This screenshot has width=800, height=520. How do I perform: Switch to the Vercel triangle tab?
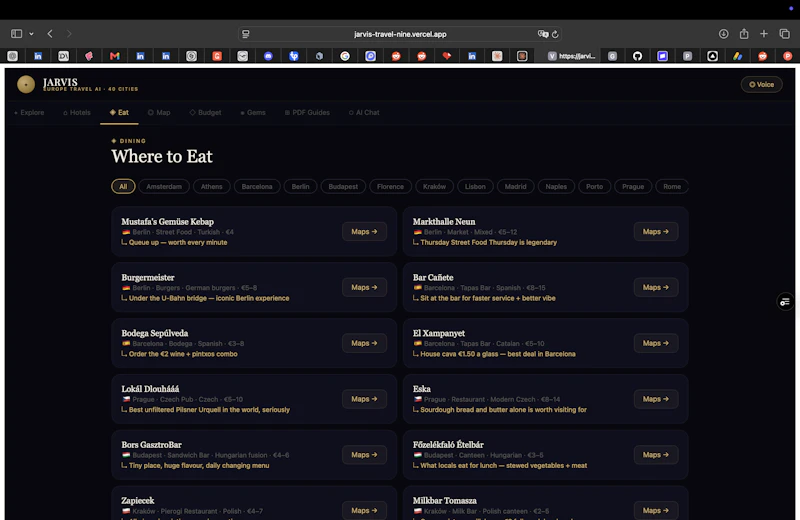pos(713,56)
